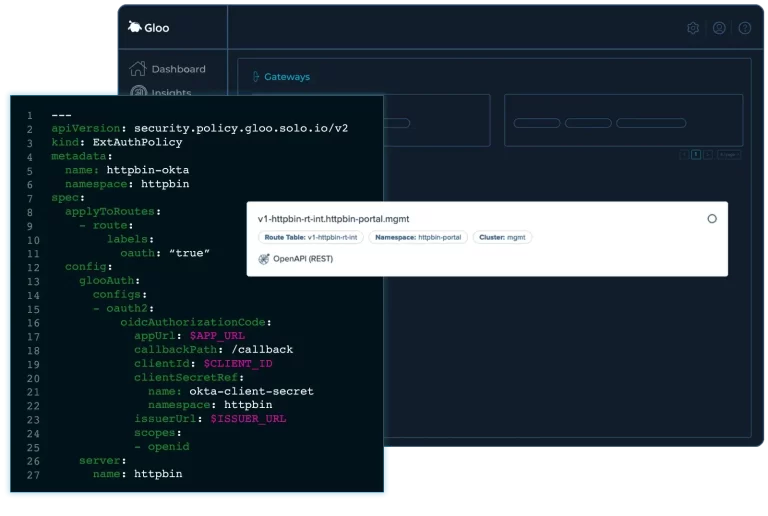Click the v1-httpbin-rt-int.httpbin-portal.mgmt title
The width and height of the screenshot is (768, 516).
334,218
